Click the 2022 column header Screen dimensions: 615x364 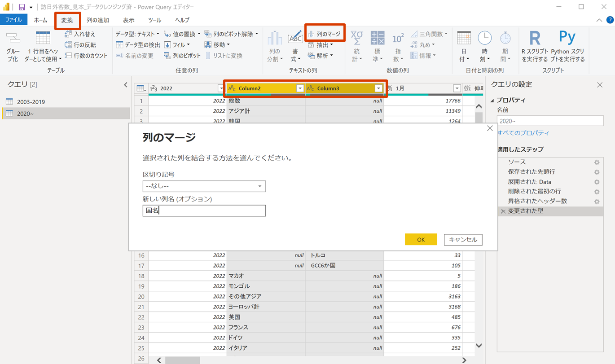click(x=187, y=88)
